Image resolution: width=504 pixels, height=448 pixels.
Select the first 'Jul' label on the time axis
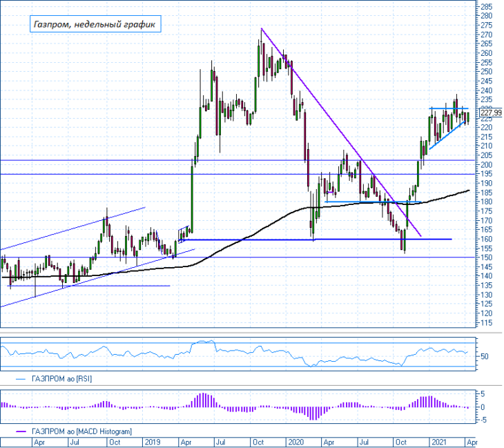(x=75, y=442)
